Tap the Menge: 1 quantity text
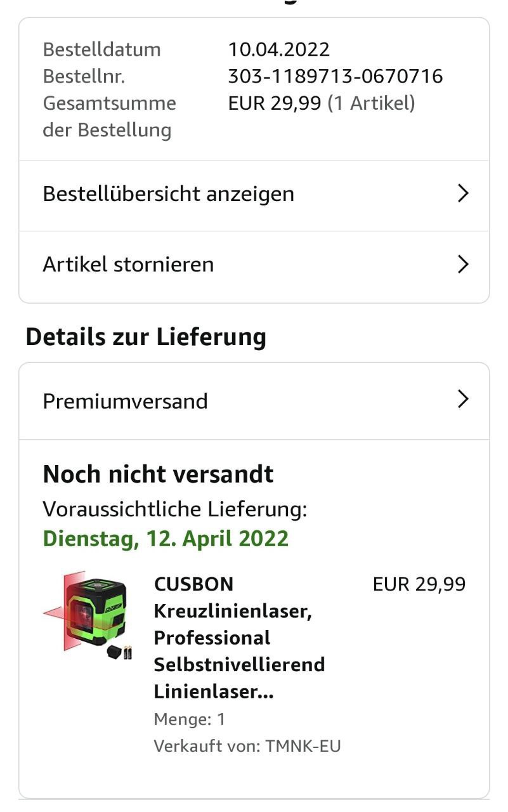The height and width of the screenshot is (812, 508). coord(190,720)
